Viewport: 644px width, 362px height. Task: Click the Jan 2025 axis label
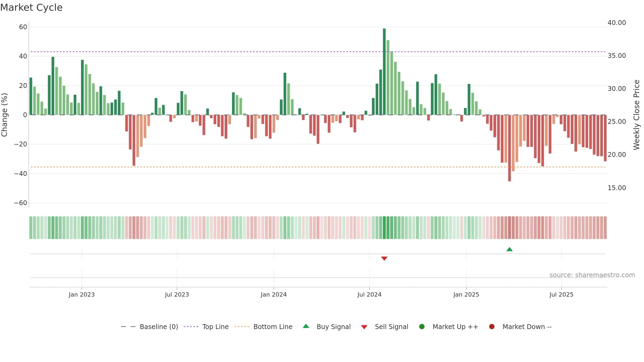point(466,294)
